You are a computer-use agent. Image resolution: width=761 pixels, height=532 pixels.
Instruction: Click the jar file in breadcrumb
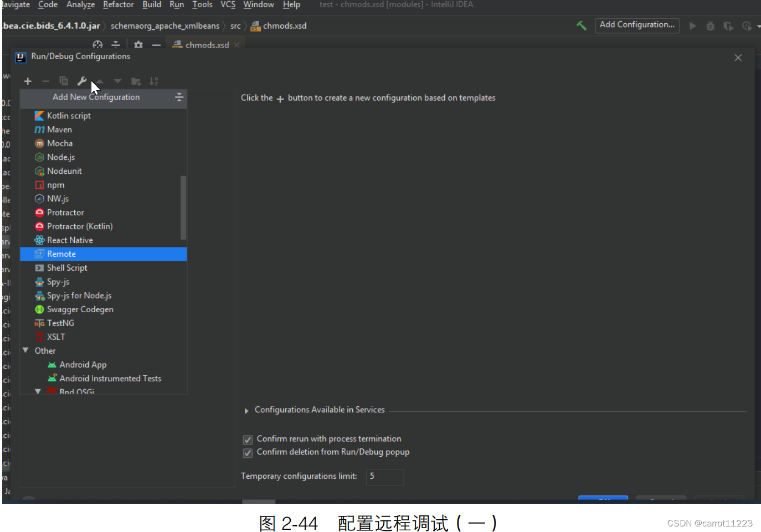point(52,26)
